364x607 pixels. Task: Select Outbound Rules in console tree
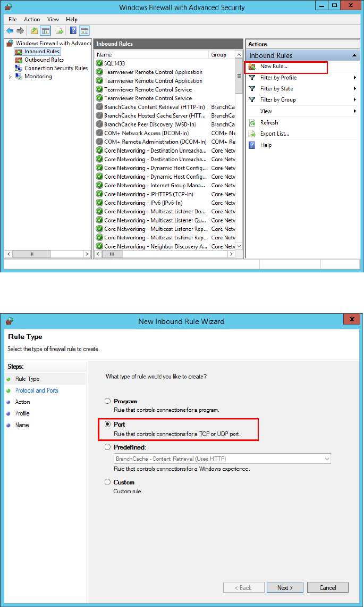tap(44, 60)
